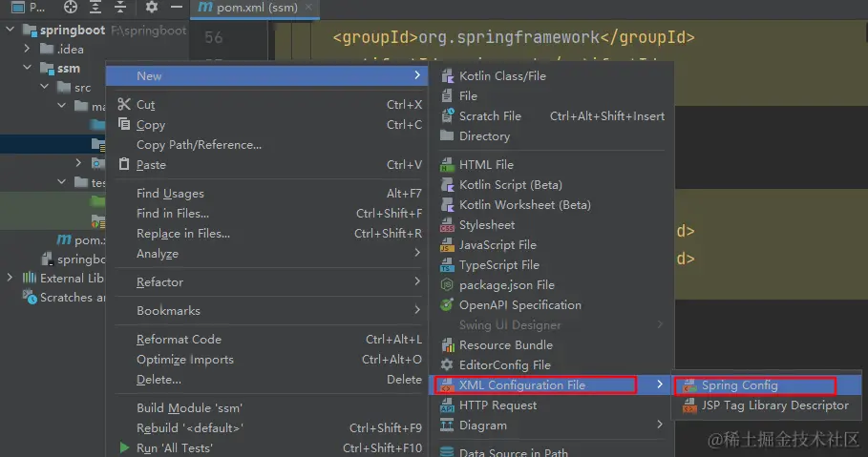This screenshot has height=457, width=868.
Task: Expand the Diagram submenu arrow
Action: click(x=660, y=425)
